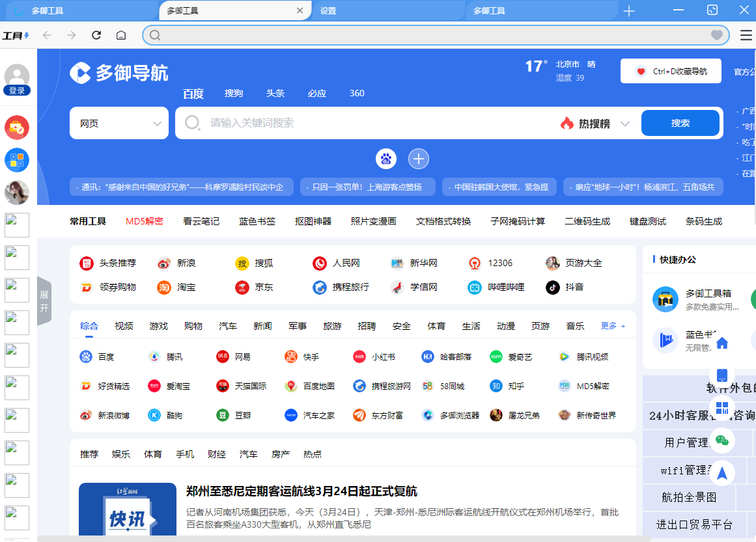The width and height of the screenshot is (756, 542).
Task: Open Douyin using its icon
Action: [553, 287]
